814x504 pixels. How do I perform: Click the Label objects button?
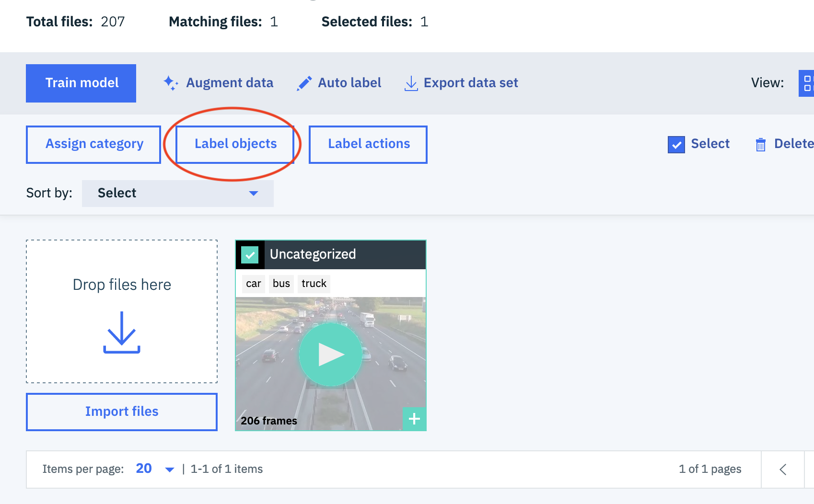click(x=235, y=144)
